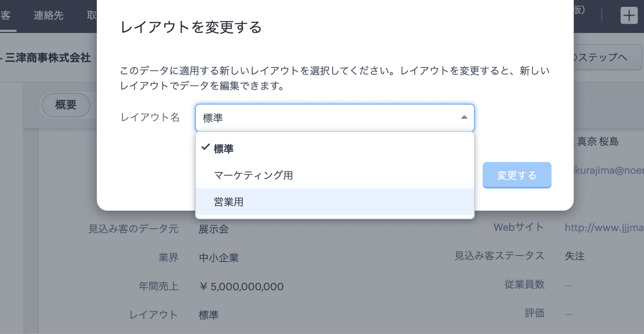The width and height of the screenshot is (644, 334).
Task: Open the Webサイト URL link
Action: tap(604, 228)
